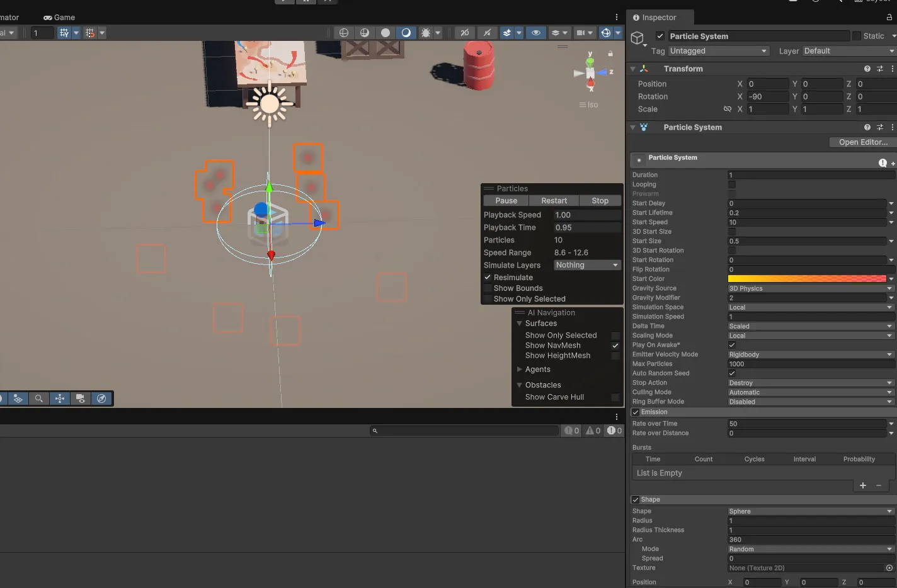Screen dimensions: 897x588
Task: Click the scene overlays layers icon
Action: coord(556,33)
